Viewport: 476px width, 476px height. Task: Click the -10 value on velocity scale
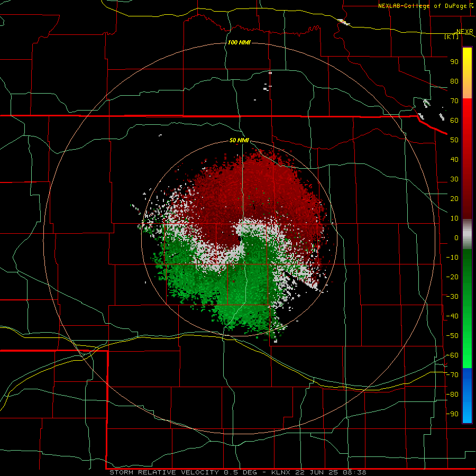[x=452, y=258]
